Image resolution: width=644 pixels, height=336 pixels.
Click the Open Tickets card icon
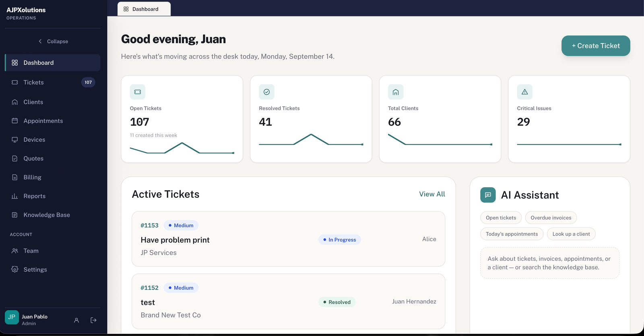[138, 92]
